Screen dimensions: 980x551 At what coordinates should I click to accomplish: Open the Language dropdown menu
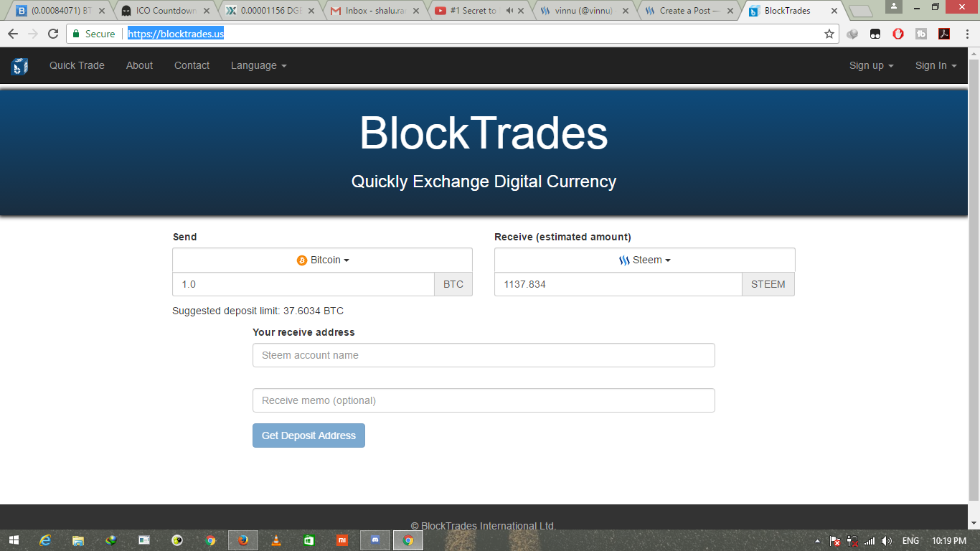point(258,65)
